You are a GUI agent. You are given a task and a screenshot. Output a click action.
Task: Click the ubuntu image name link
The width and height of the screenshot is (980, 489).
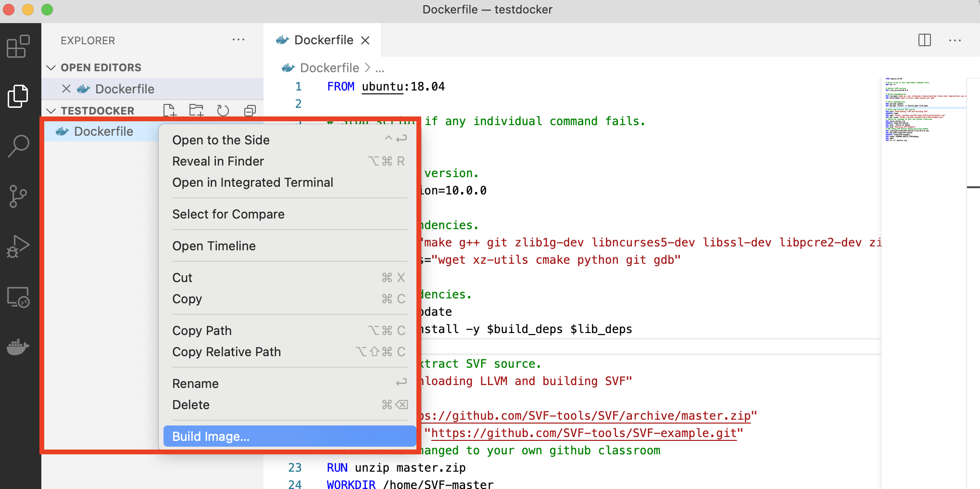click(x=382, y=87)
